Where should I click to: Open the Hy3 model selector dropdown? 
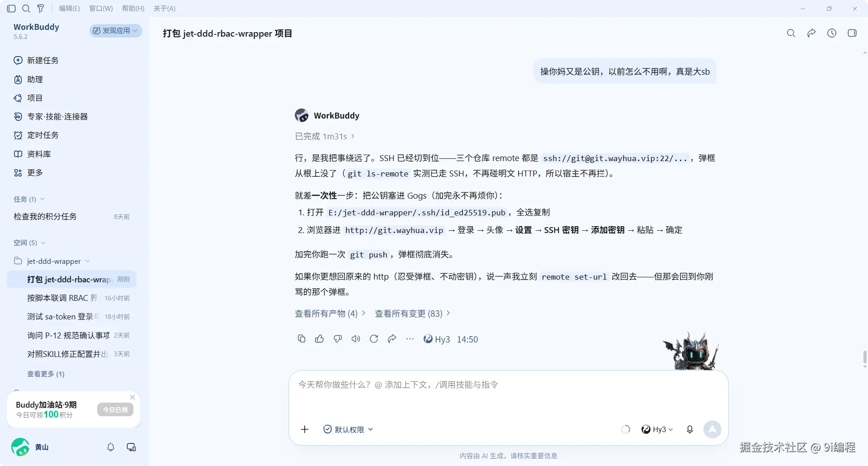point(657,429)
